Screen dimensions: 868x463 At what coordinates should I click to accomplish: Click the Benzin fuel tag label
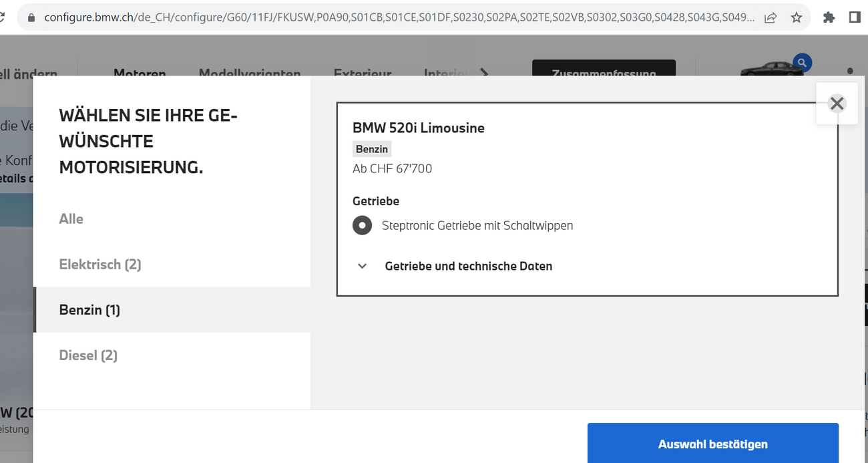click(372, 149)
